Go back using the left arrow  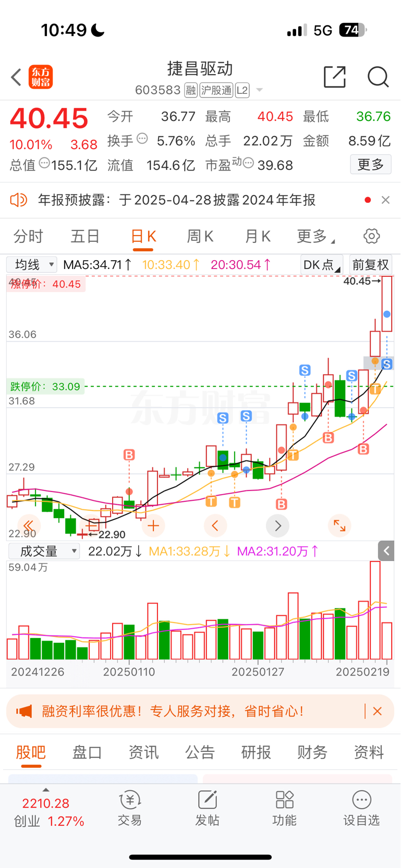pyautogui.click(x=16, y=77)
